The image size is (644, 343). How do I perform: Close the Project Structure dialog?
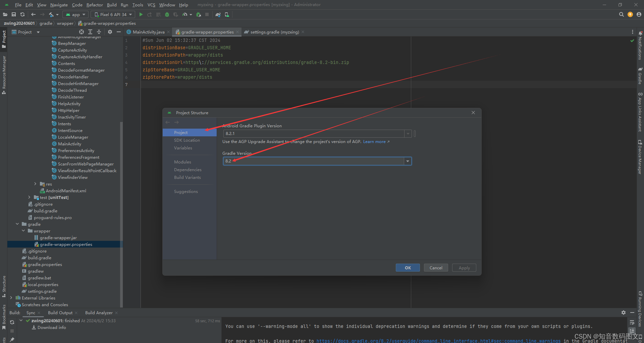(x=473, y=113)
